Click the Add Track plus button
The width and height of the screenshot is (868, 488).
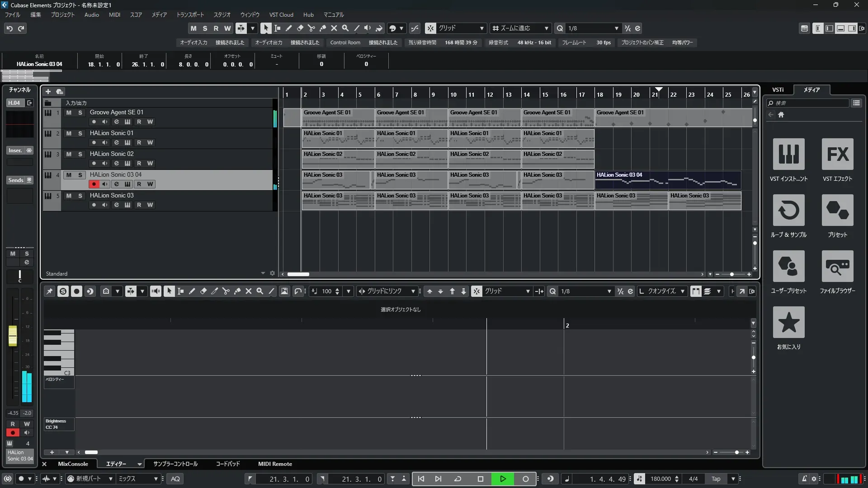pyautogui.click(x=48, y=91)
